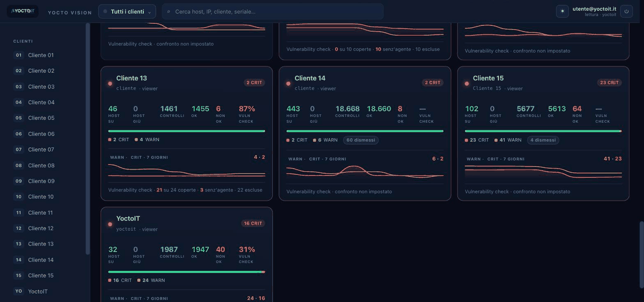Click the red status dot of YoctoIT card

tap(110, 224)
